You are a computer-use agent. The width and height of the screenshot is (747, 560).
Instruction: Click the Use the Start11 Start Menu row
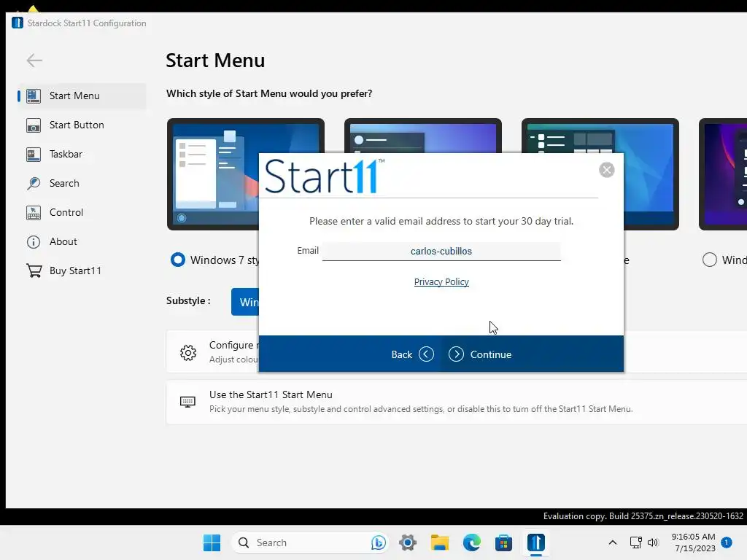click(x=457, y=402)
